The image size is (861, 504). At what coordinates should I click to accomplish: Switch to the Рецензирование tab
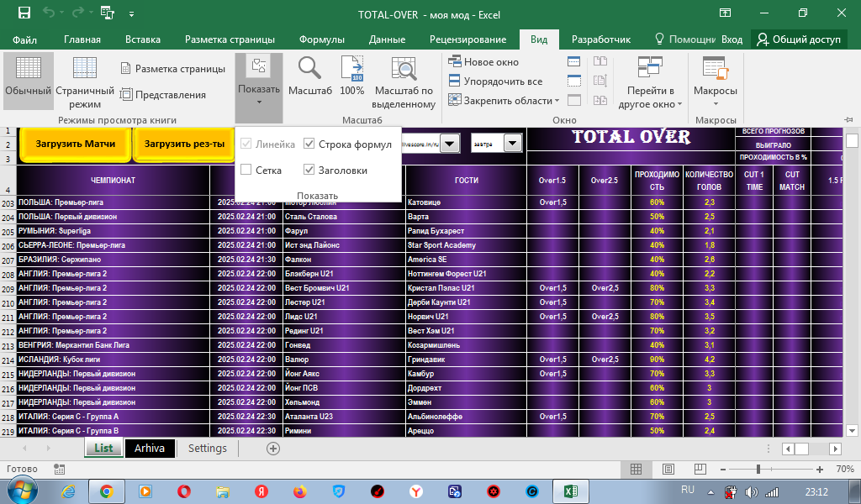[467, 39]
